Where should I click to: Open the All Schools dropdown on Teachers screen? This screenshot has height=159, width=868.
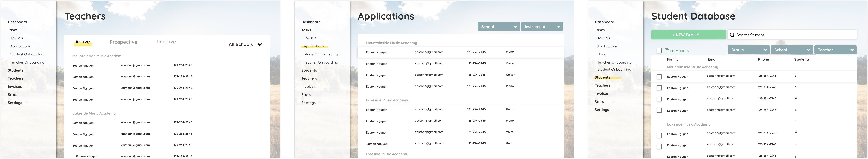245,45
